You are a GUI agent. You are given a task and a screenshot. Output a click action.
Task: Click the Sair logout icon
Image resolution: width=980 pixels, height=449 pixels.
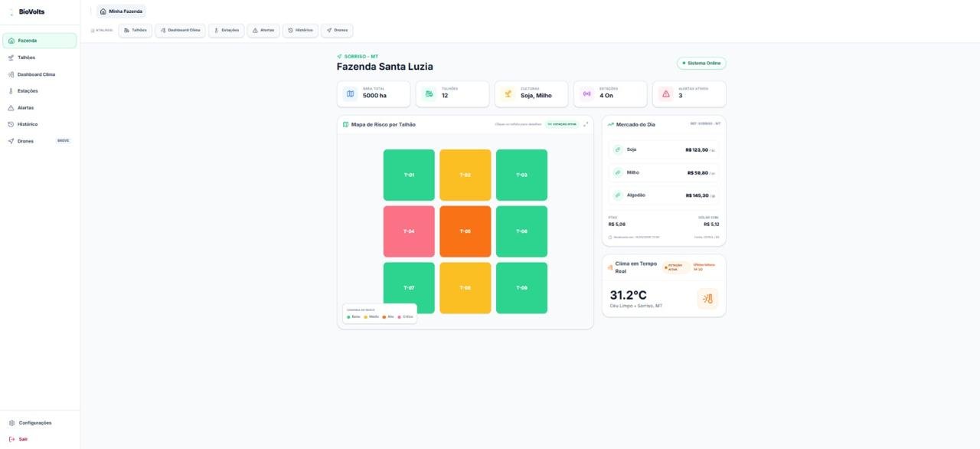click(x=11, y=439)
